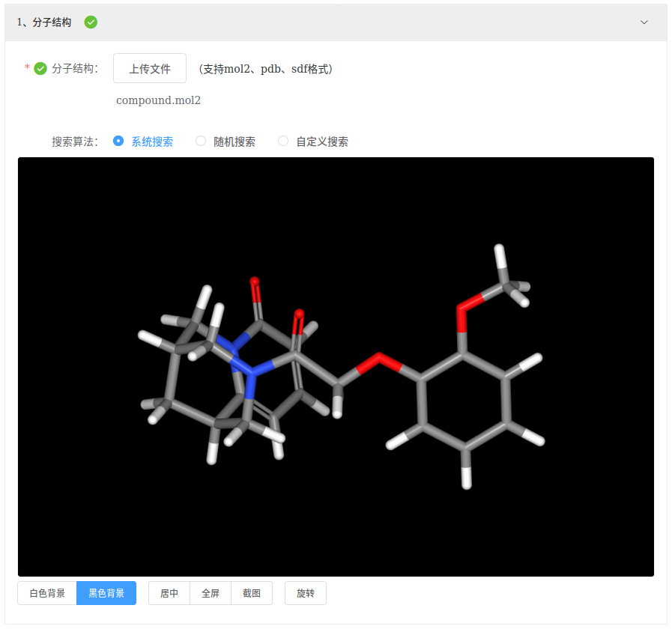
Task: Select the 系统搜索 radio button
Action: click(118, 141)
